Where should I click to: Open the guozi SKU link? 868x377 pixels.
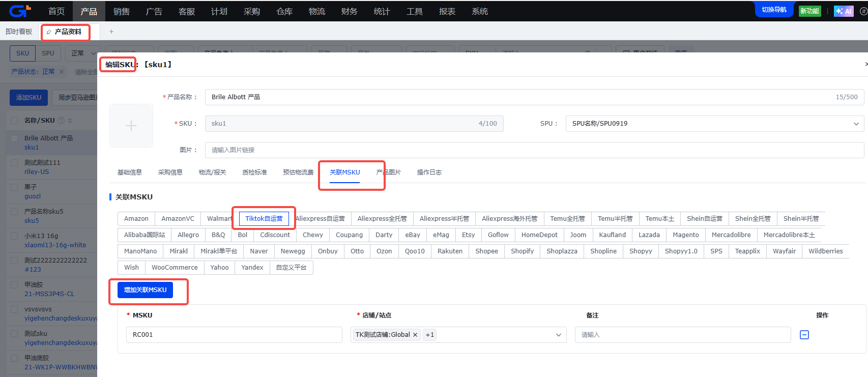click(33, 196)
